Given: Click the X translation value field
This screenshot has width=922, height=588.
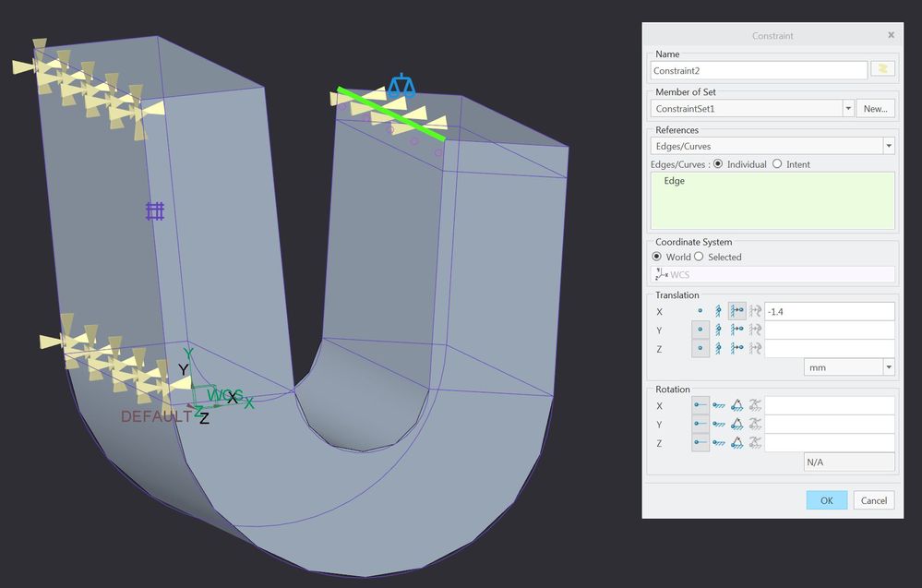Looking at the screenshot, I should [x=829, y=311].
